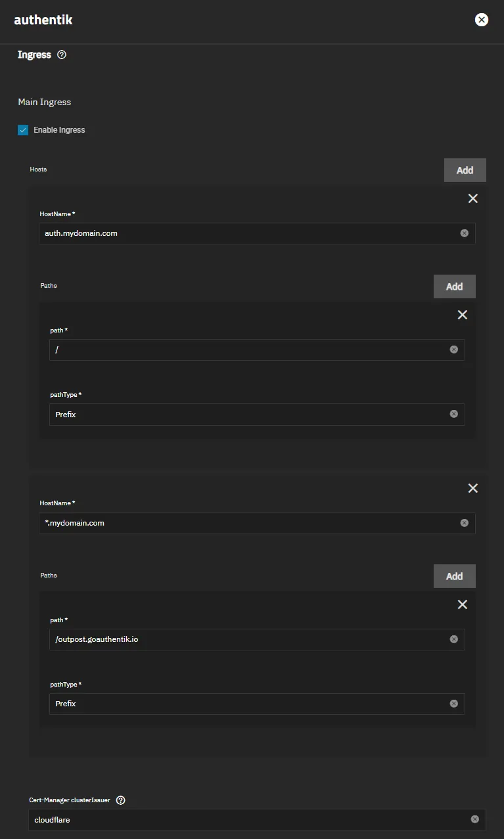Open pathType dropdown under auth.mydomain.com host
504x839 pixels.
click(x=250, y=415)
